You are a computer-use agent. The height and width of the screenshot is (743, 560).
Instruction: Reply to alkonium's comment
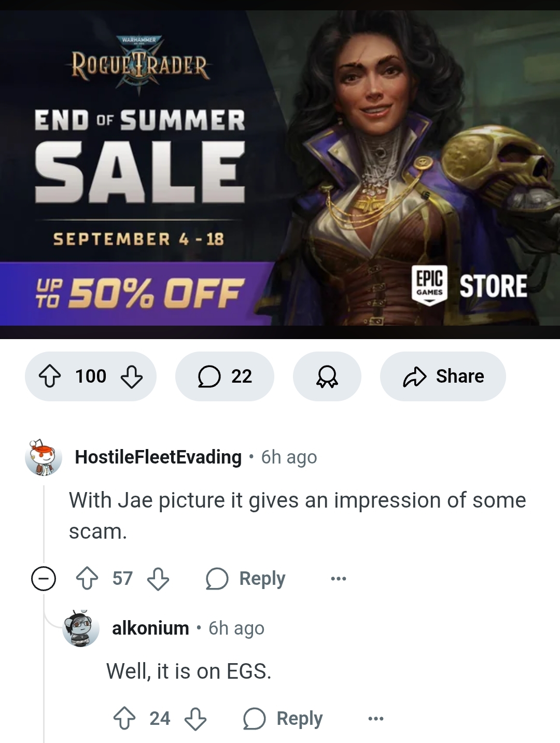[x=283, y=719]
